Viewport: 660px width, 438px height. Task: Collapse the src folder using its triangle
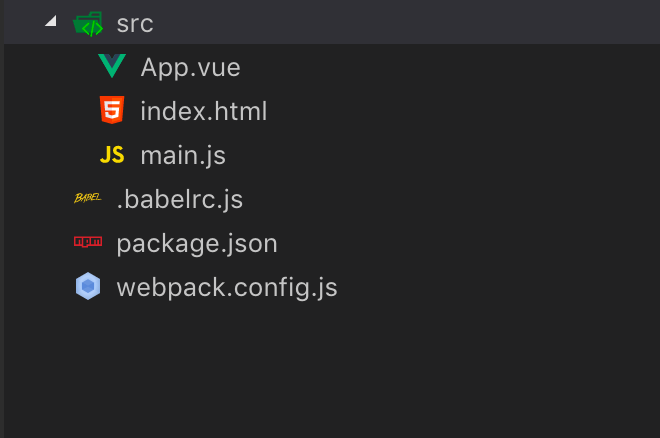(51, 21)
